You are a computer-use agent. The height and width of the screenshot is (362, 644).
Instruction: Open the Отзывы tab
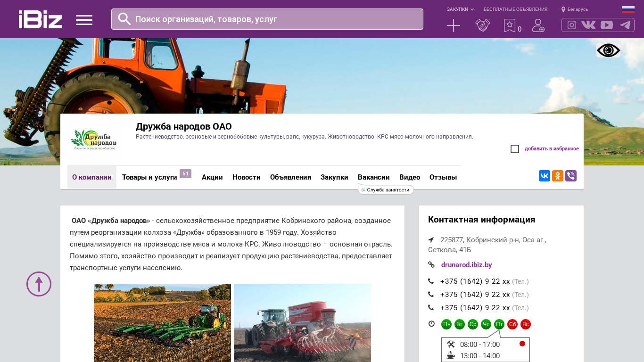(443, 177)
